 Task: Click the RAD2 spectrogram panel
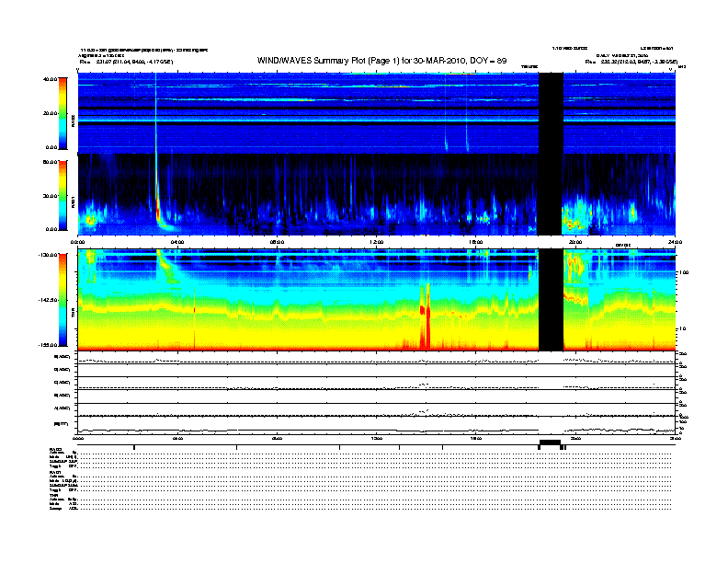(x=376, y=113)
